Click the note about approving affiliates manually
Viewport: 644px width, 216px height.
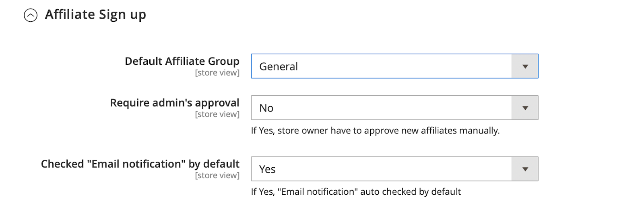pos(375,131)
